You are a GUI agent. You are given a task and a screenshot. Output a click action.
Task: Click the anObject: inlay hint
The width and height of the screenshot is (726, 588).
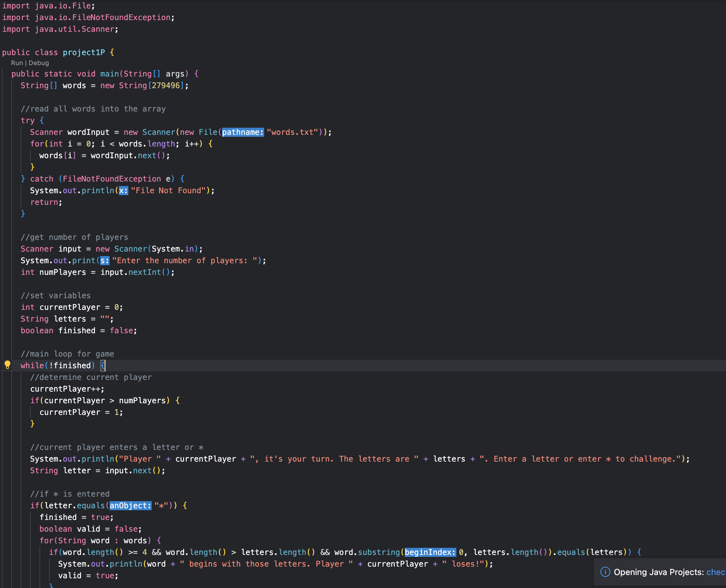[x=130, y=505]
